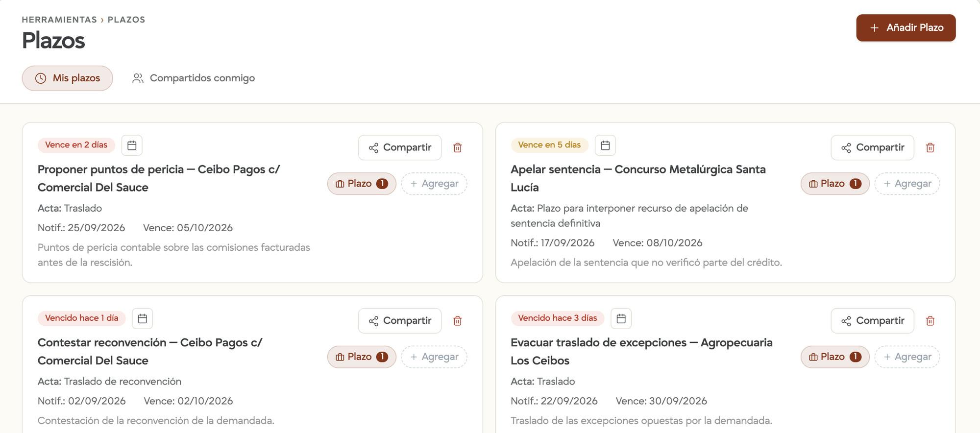
Task: Go to Herramientas in the breadcrumb
Action: pyautogui.click(x=59, y=20)
